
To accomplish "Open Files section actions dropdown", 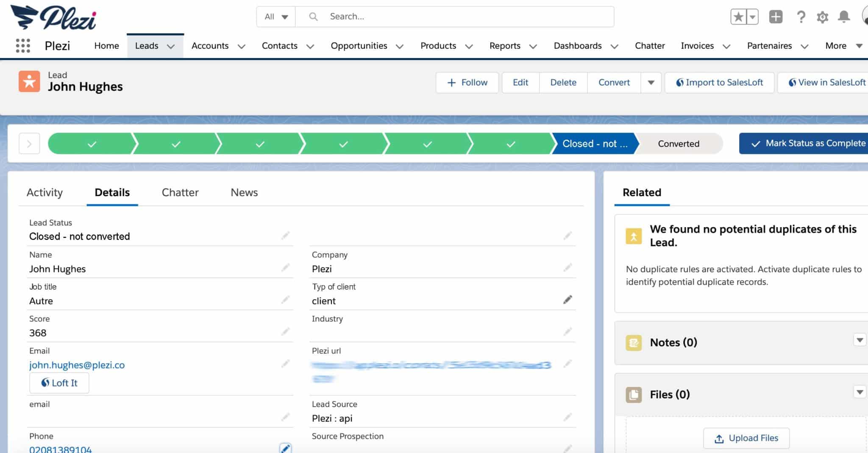I will coord(860,392).
